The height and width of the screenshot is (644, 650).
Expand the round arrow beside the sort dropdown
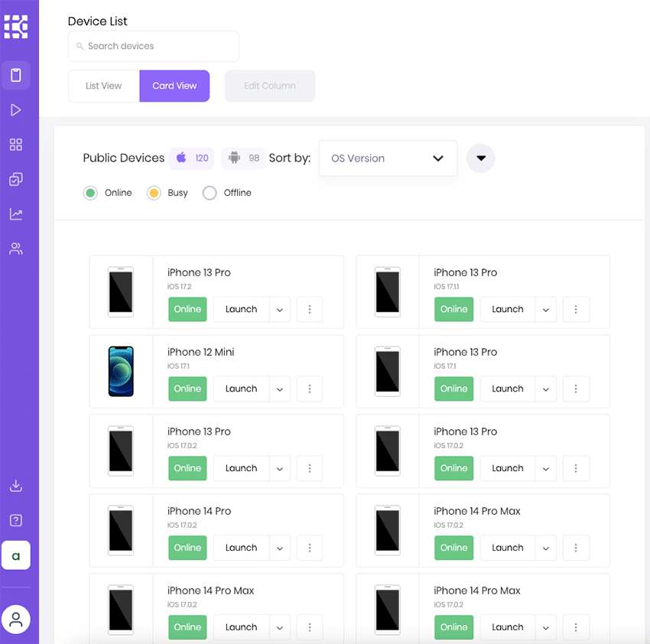pyautogui.click(x=480, y=158)
